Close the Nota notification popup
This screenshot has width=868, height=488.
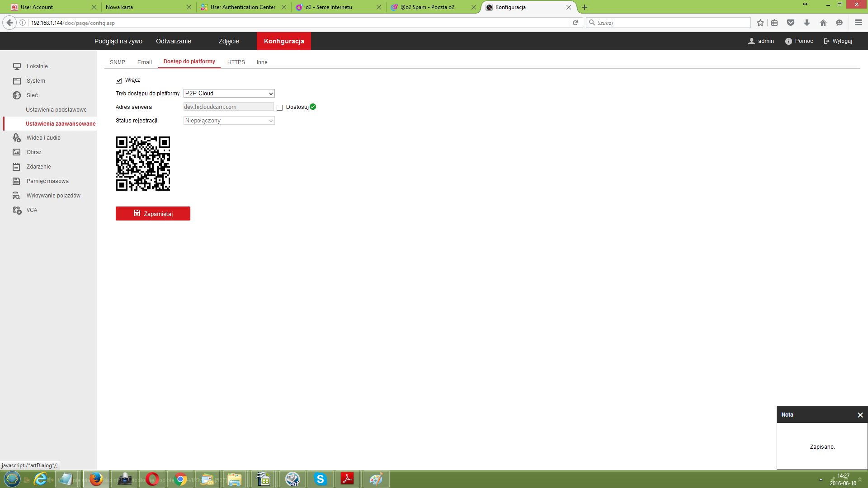point(860,415)
